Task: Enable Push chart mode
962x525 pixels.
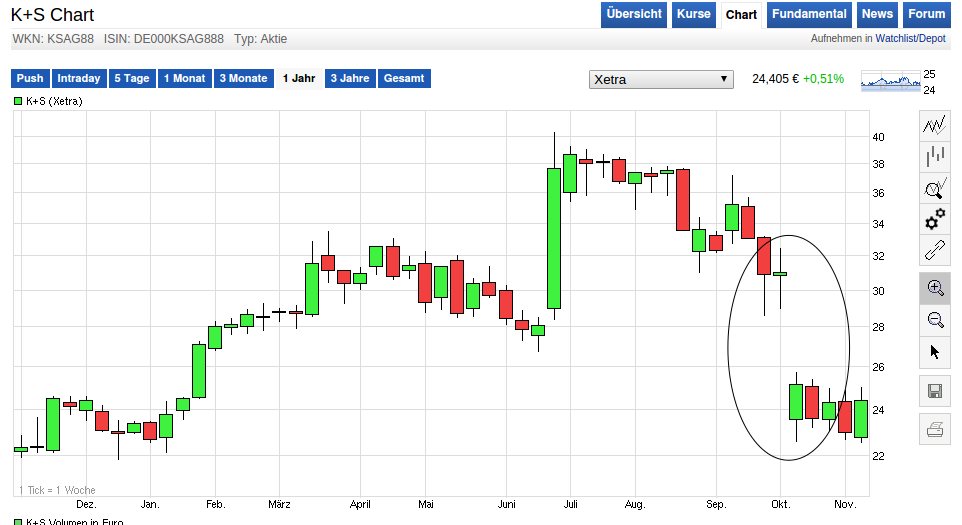Action: tap(30, 79)
